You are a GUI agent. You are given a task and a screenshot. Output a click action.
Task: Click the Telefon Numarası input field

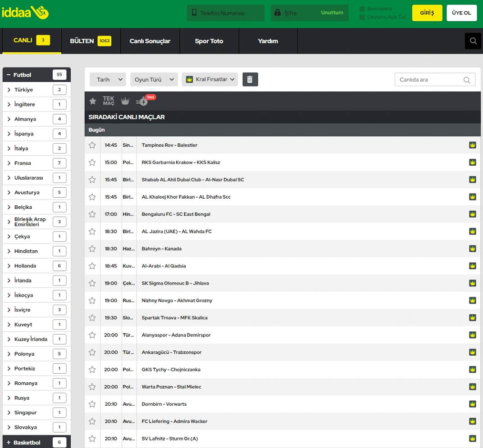(x=226, y=13)
